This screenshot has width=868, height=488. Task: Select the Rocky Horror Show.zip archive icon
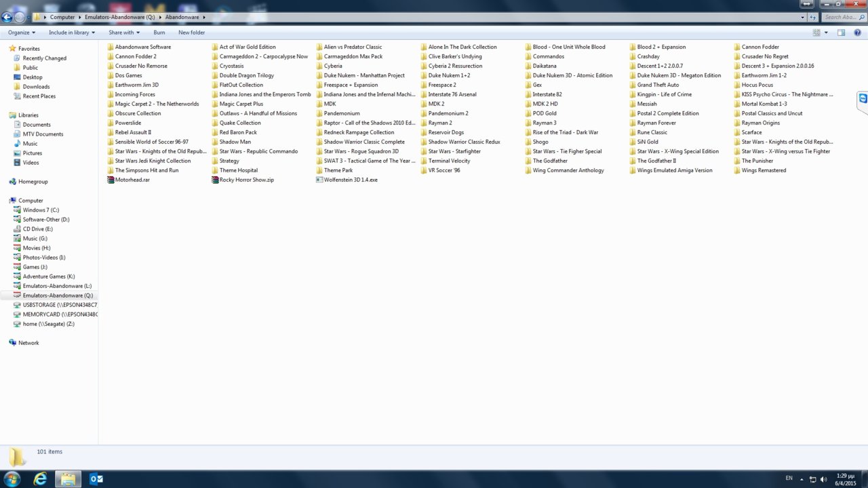click(x=215, y=180)
